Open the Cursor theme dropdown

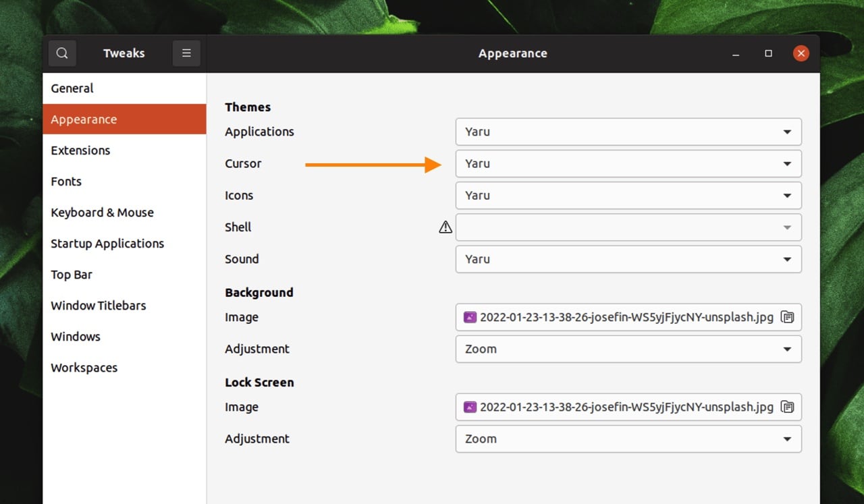click(x=628, y=163)
